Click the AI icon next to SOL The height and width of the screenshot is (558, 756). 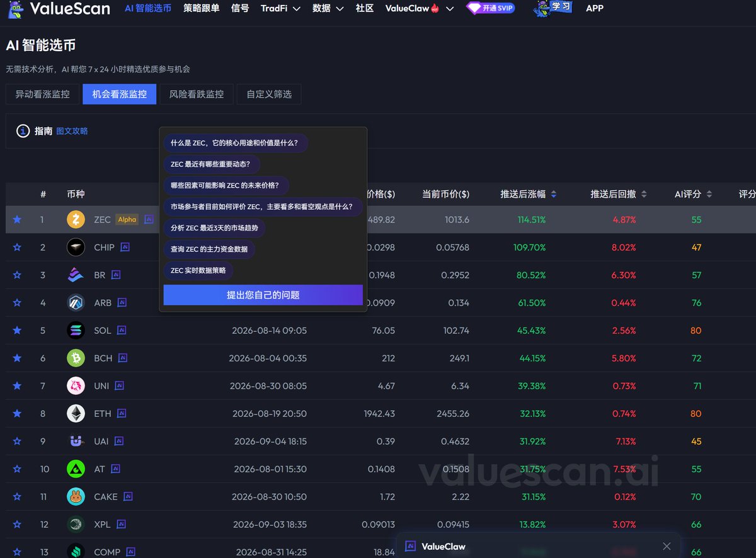point(122,331)
